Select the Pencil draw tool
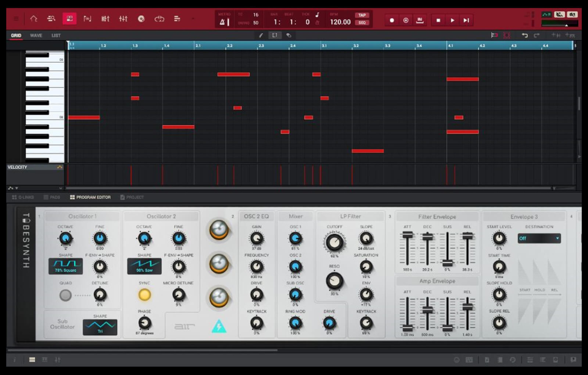Image resolution: width=588 pixels, height=375 pixels. click(x=261, y=35)
